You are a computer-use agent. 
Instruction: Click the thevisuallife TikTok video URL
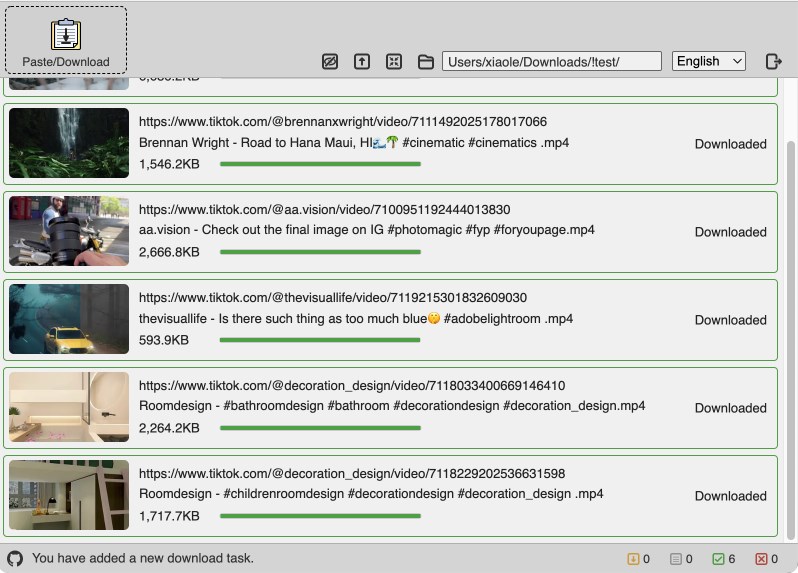[333, 298]
